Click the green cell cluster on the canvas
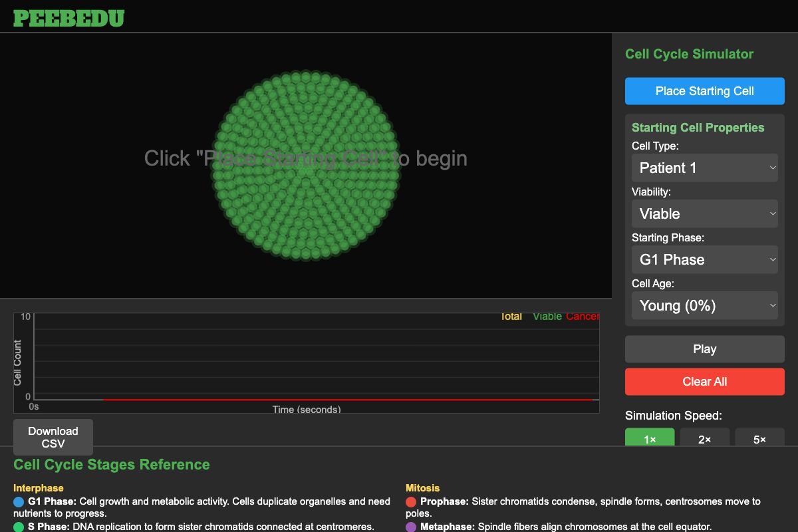798x532 pixels. tap(306, 165)
